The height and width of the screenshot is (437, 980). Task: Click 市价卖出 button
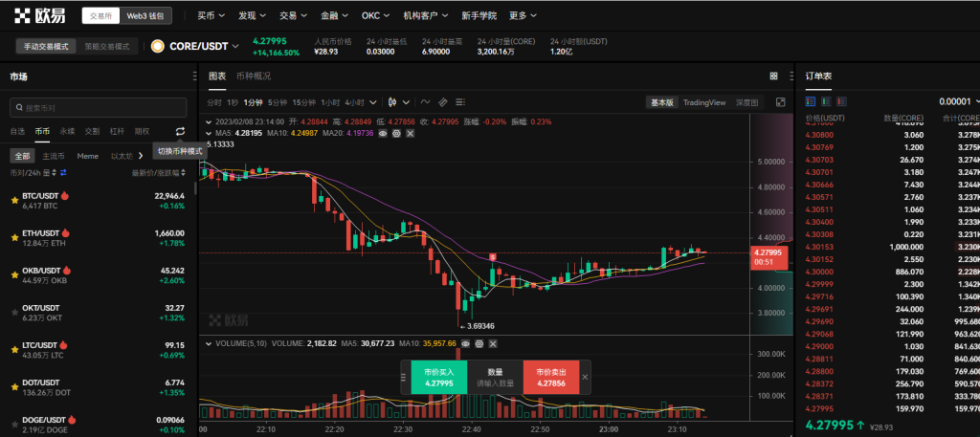[551, 377]
